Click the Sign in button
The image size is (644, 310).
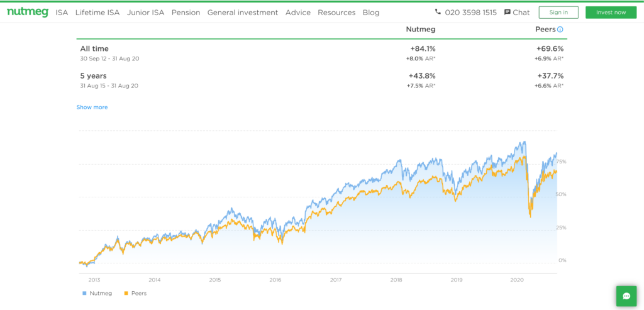[x=558, y=13]
